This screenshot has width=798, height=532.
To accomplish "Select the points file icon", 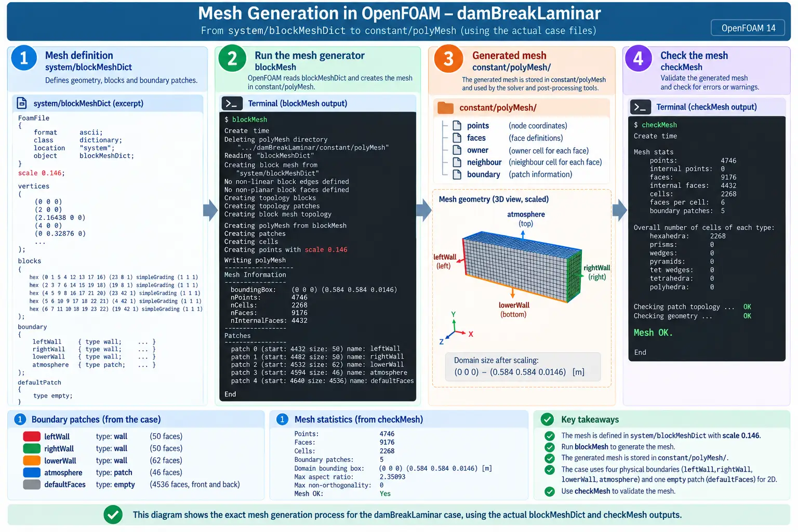I will (x=457, y=125).
